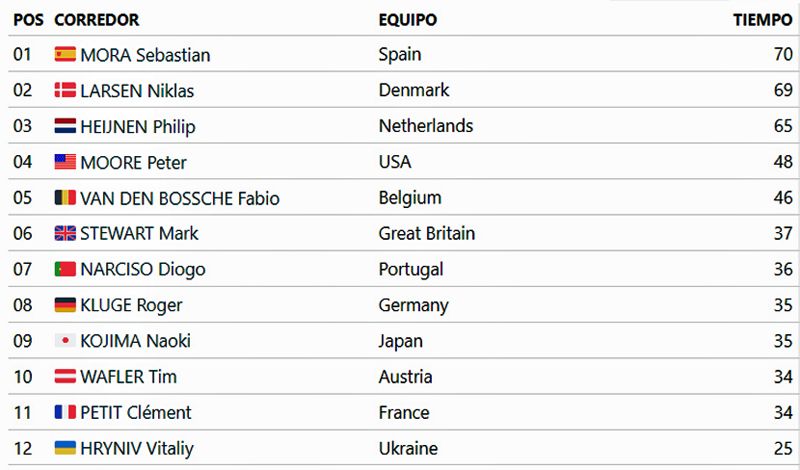The width and height of the screenshot is (800, 470).
Task: Click the France team name
Action: click(x=404, y=412)
